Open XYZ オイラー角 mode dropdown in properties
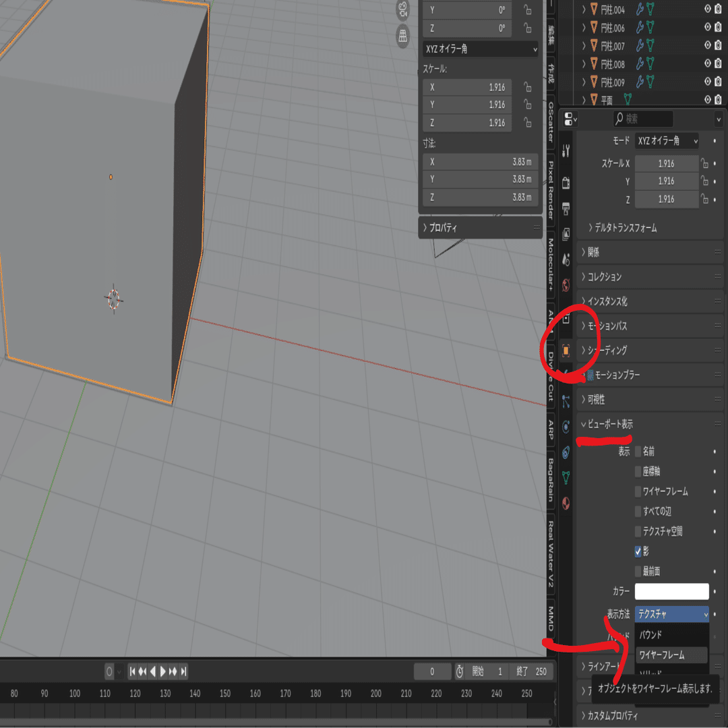This screenshot has height=728, width=728. point(667,141)
